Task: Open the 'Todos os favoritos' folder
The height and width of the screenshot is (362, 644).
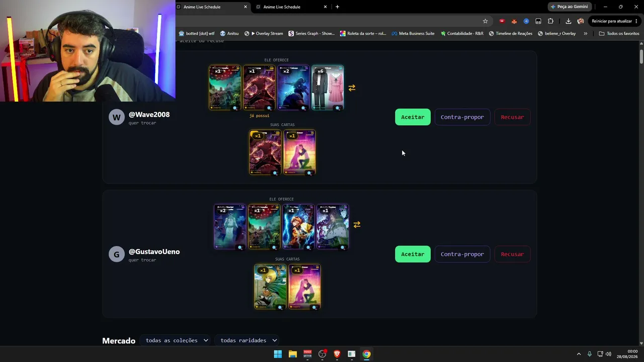Action: 619,34
